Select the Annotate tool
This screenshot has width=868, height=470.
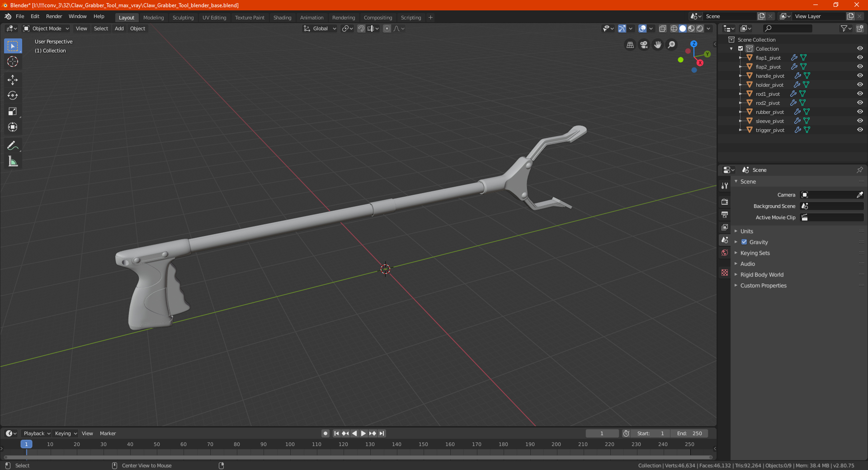click(13, 146)
